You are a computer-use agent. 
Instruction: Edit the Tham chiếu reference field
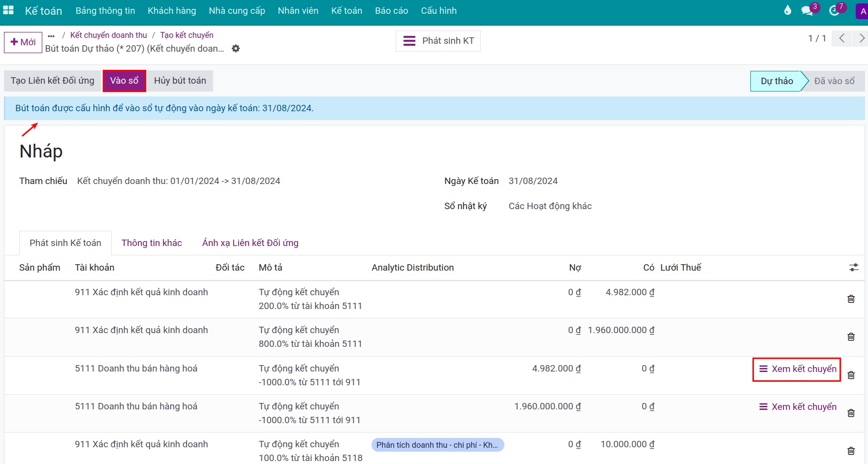coord(179,181)
